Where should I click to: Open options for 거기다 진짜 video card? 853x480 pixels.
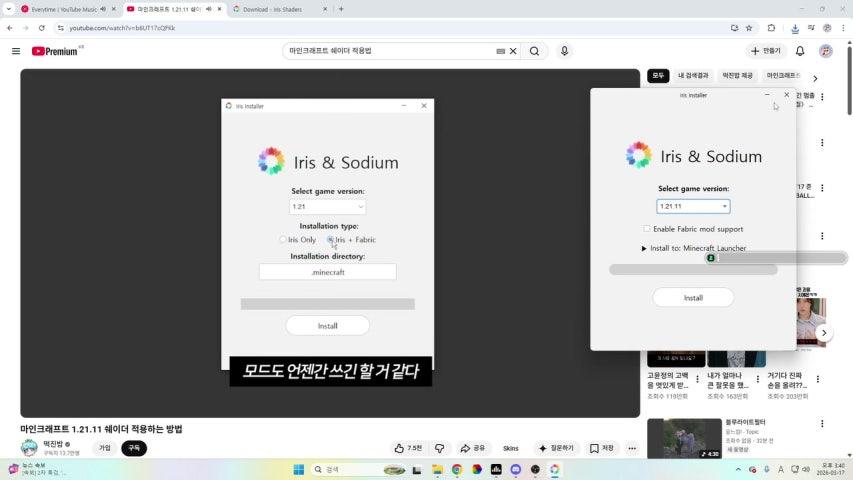818,379
